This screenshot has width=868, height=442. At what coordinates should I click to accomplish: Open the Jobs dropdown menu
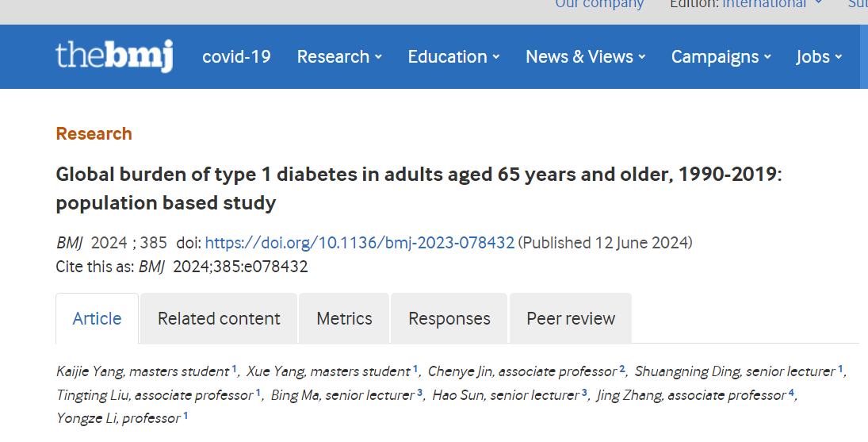(819, 56)
